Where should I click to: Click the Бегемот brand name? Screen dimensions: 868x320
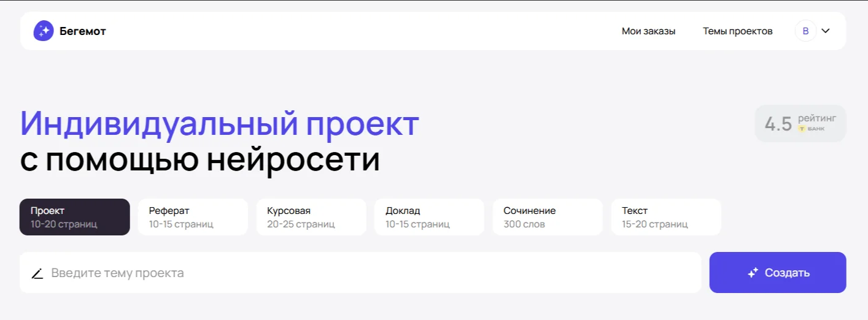[x=83, y=31]
